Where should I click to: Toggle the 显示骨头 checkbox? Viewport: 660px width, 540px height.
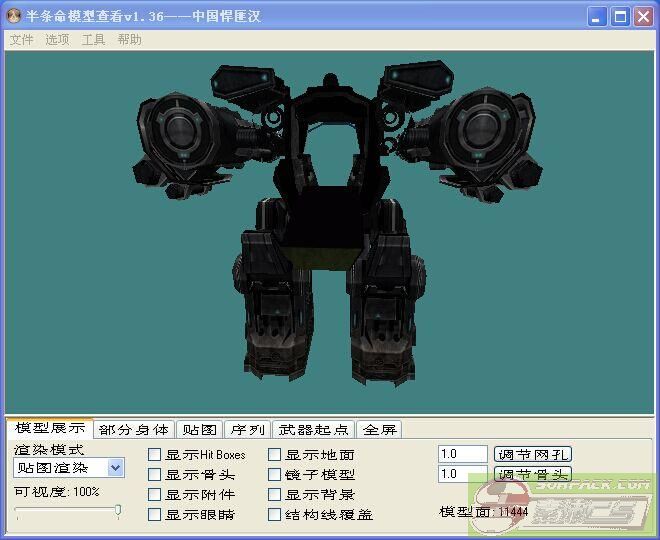(155, 475)
